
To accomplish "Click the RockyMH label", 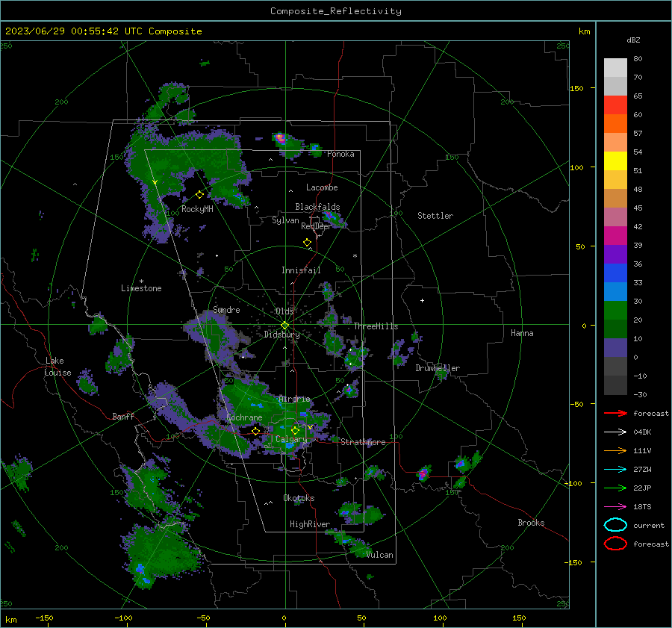I will click(x=197, y=209).
